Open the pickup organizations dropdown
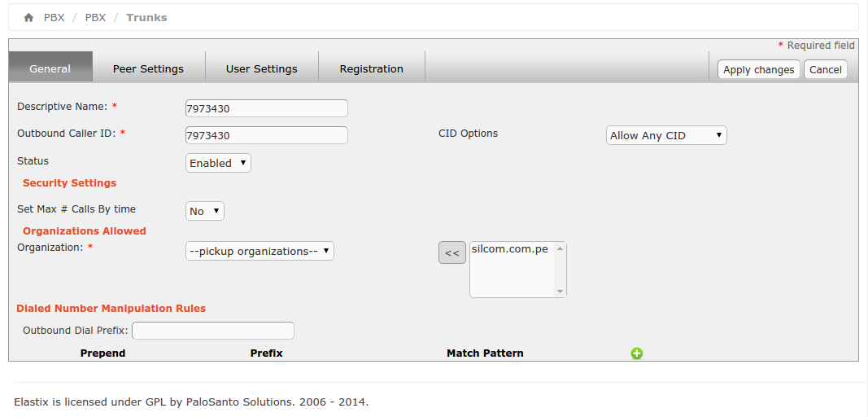This screenshot has width=868, height=417. coord(260,251)
